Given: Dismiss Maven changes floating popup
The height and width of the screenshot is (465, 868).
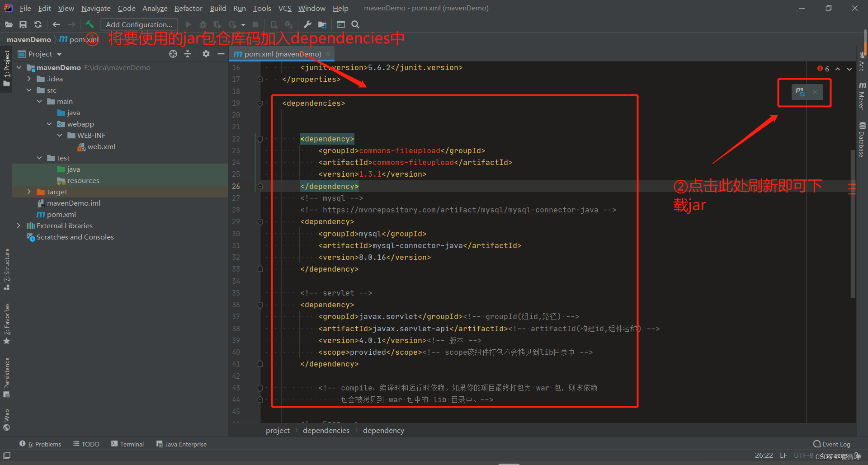Looking at the screenshot, I should point(815,92).
